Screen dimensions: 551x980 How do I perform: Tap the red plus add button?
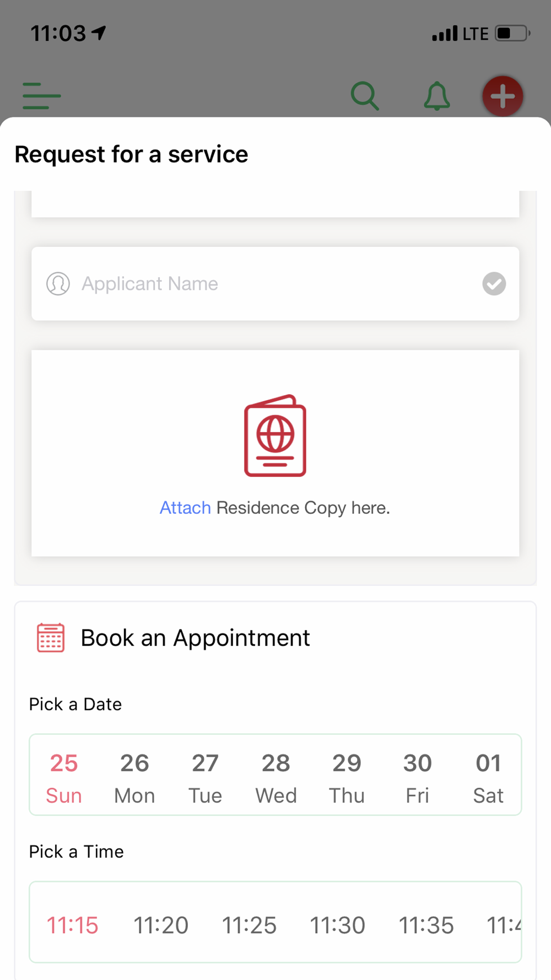[503, 96]
